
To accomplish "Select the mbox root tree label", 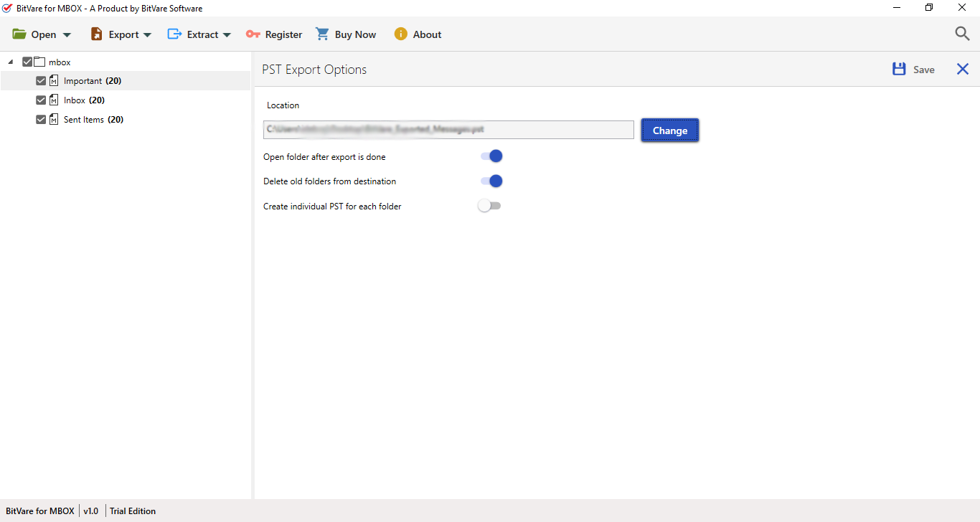I will [x=60, y=62].
